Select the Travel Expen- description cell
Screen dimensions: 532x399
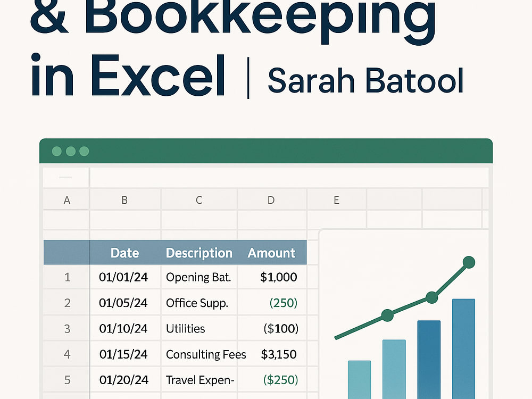199,380
